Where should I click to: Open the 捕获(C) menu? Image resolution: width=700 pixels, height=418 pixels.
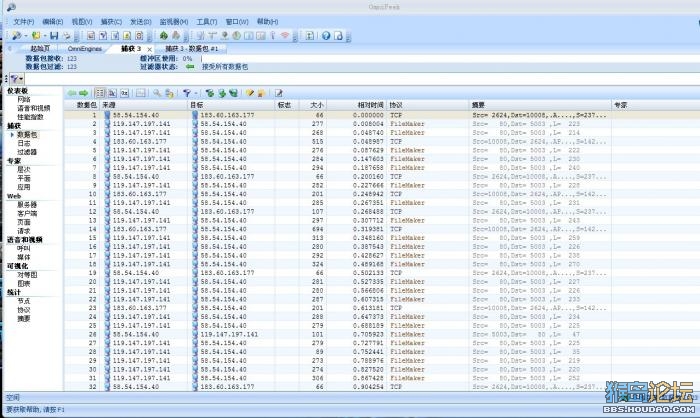(111, 21)
